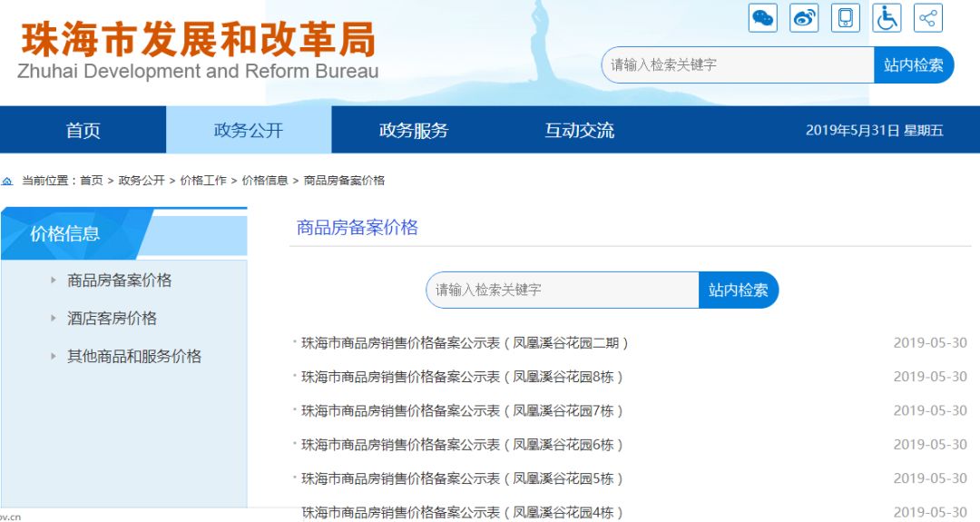Click the home icon in breadcrumb
Screen dimensions: 980x522
click(7, 181)
